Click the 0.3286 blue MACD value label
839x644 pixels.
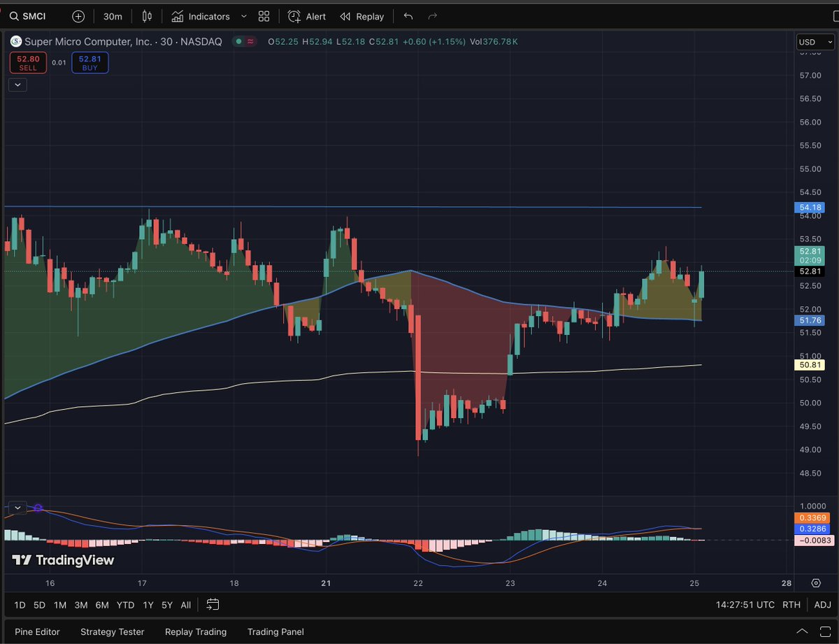coord(811,529)
